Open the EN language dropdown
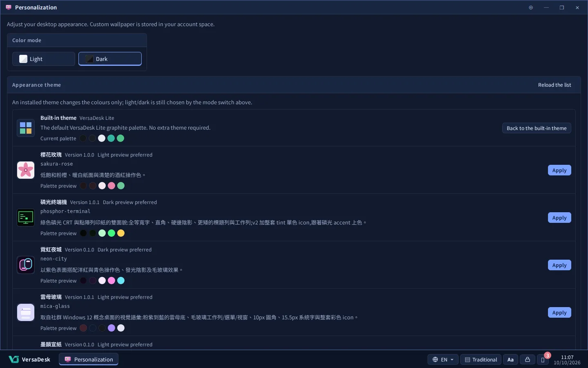Viewport: 588px width, 368px height. pyautogui.click(x=443, y=360)
